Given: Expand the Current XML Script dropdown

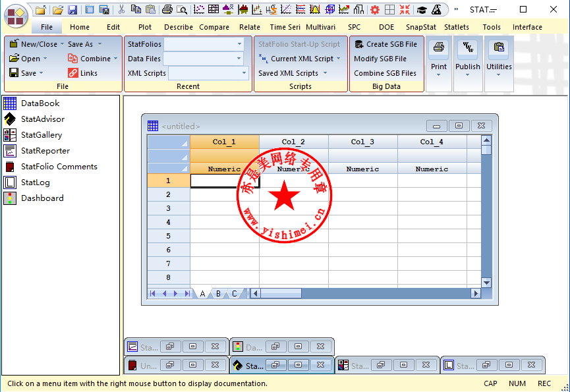Looking at the screenshot, I should tap(339, 59).
